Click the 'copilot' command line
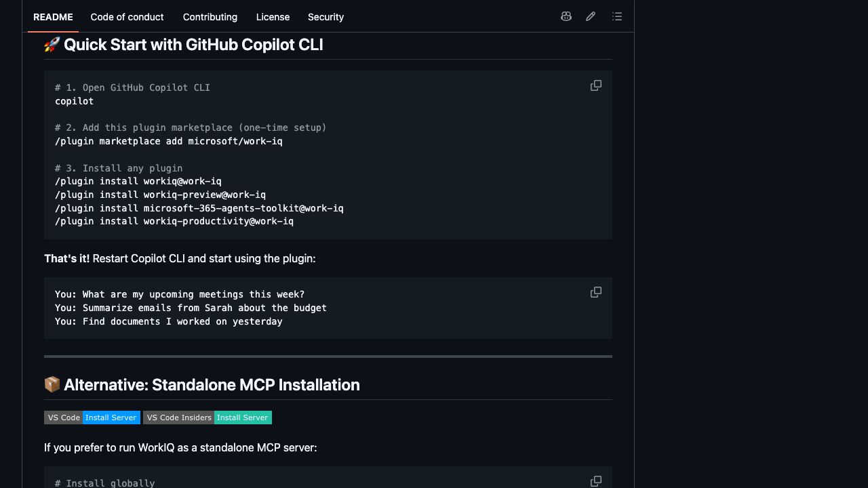 75,101
